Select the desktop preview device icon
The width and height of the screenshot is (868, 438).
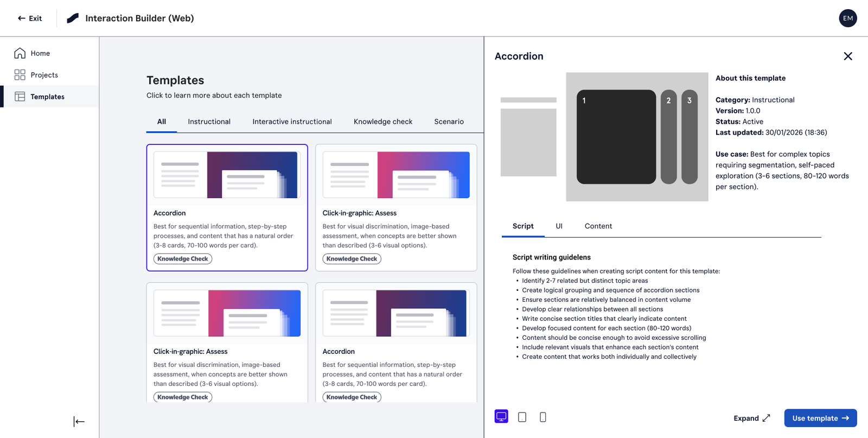pos(501,417)
